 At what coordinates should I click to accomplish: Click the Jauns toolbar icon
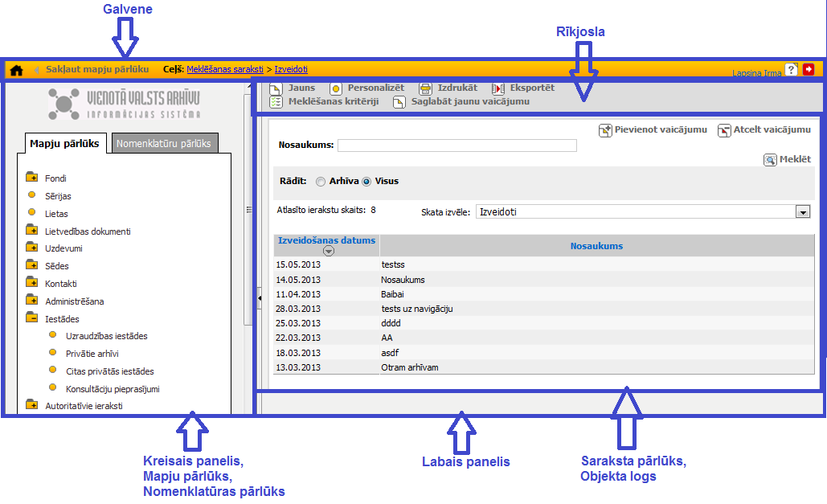click(x=276, y=88)
